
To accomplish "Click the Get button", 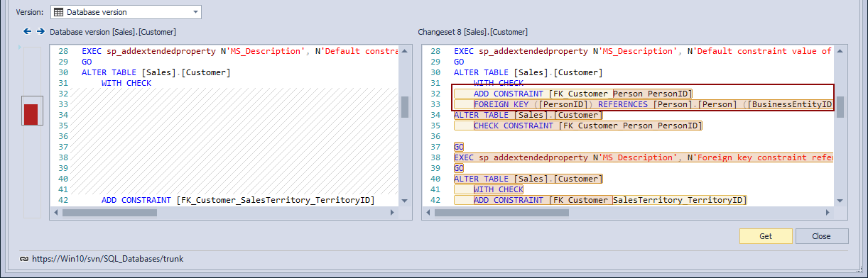I will (766, 236).
